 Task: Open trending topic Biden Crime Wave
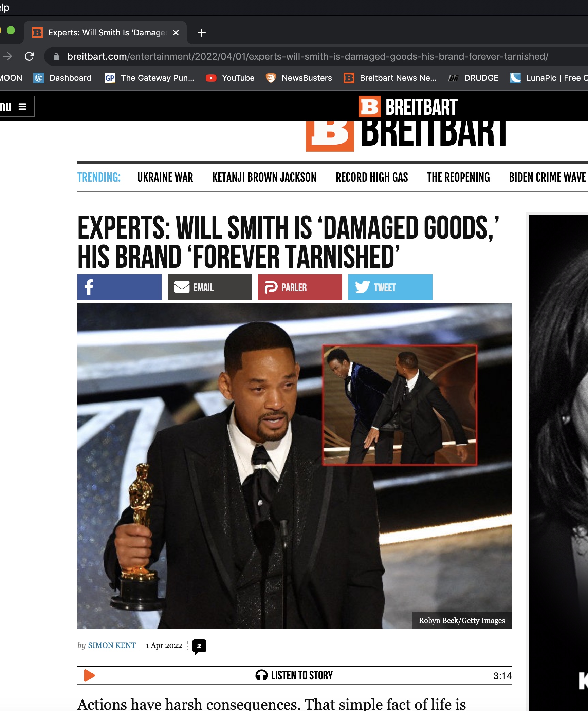coord(547,177)
